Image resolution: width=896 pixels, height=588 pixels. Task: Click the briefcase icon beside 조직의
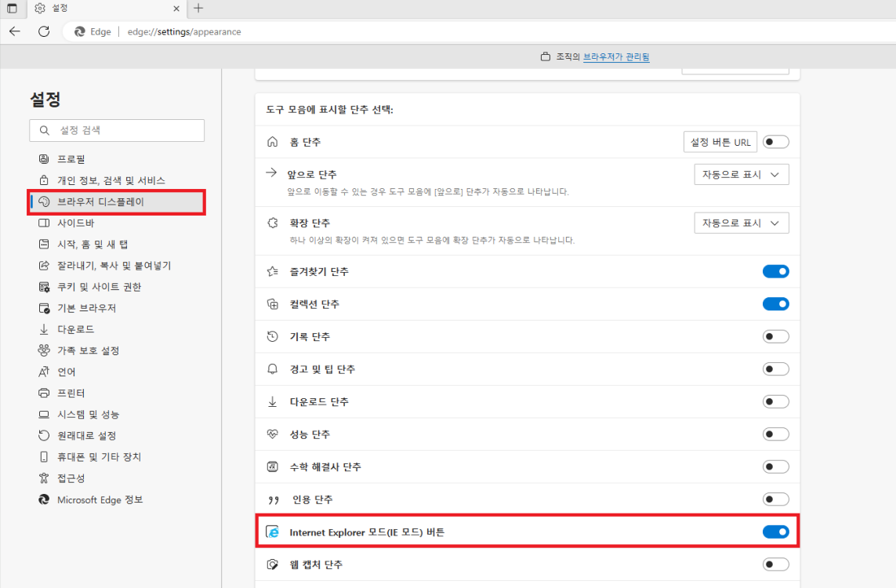point(546,56)
